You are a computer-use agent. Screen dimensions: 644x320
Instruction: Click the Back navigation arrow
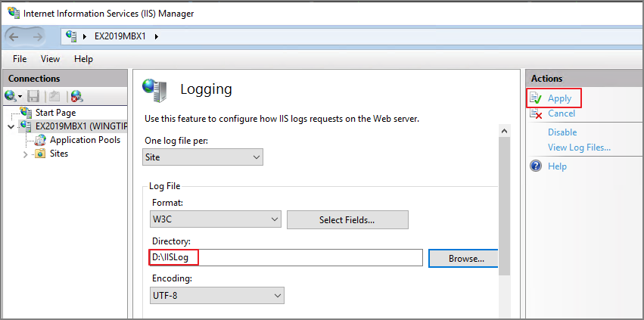coord(14,37)
